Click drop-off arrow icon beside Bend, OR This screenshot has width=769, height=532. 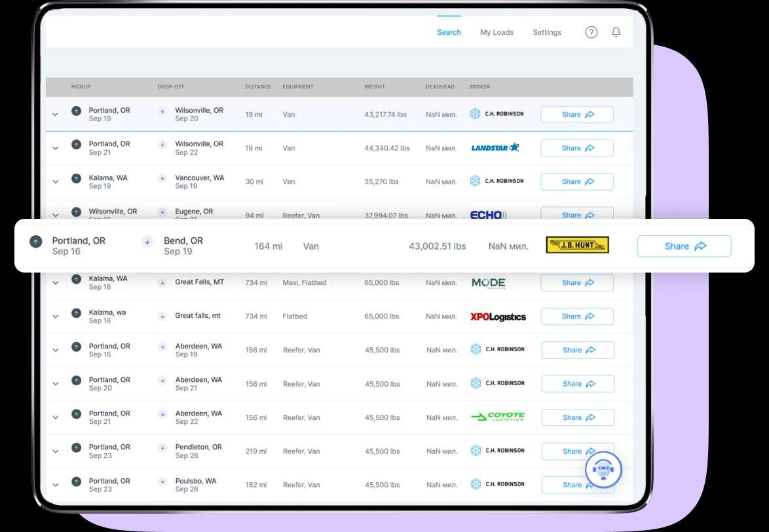pos(147,241)
